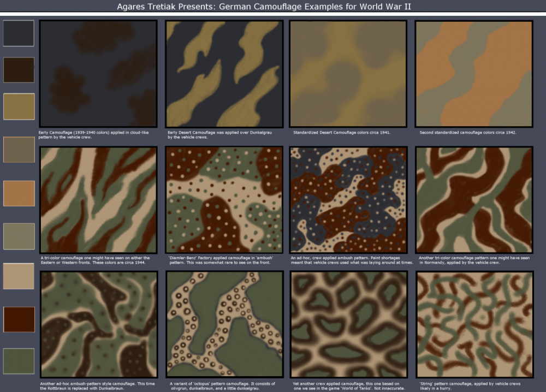Click the Agares Tretiak title banner
Image resolution: width=546 pixels, height=392 pixels.
coord(265,7)
